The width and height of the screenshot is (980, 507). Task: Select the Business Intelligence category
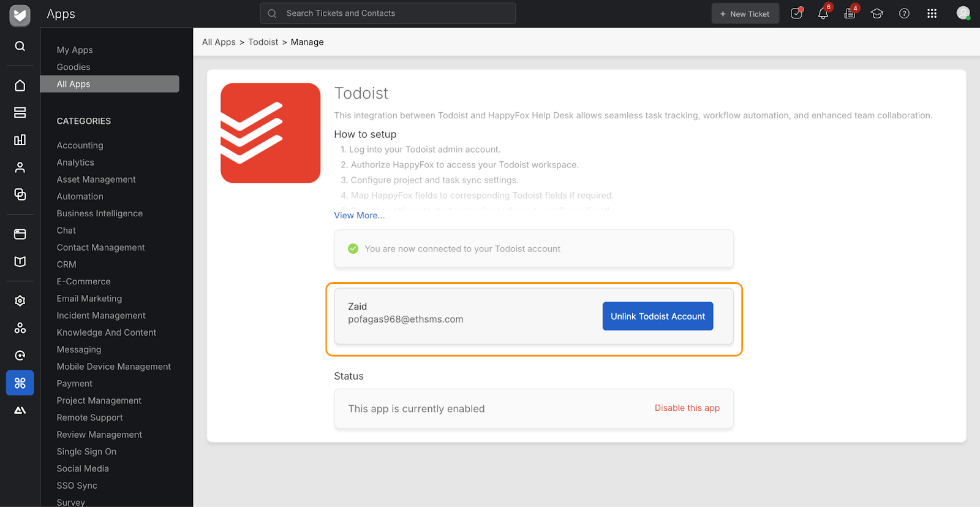[100, 214]
